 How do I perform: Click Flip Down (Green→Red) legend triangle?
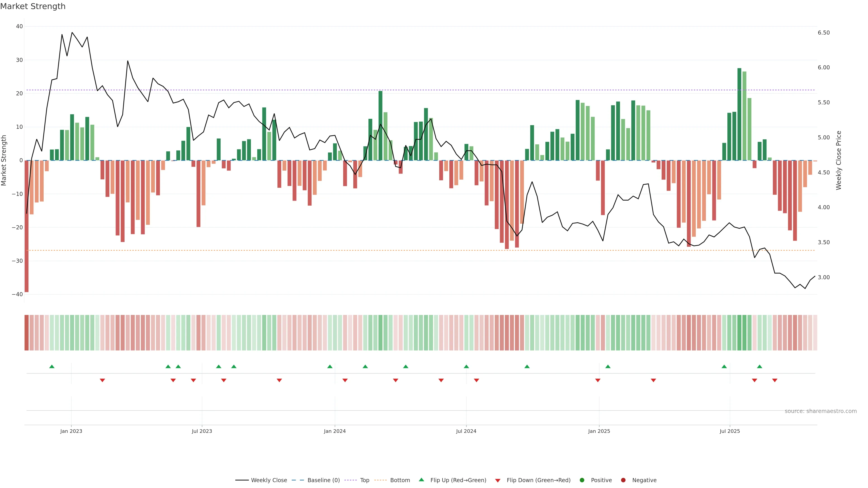(498, 481)
